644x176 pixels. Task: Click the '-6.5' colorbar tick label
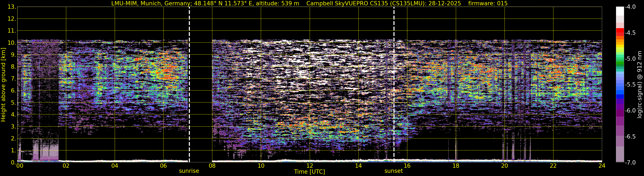[630, 137]
